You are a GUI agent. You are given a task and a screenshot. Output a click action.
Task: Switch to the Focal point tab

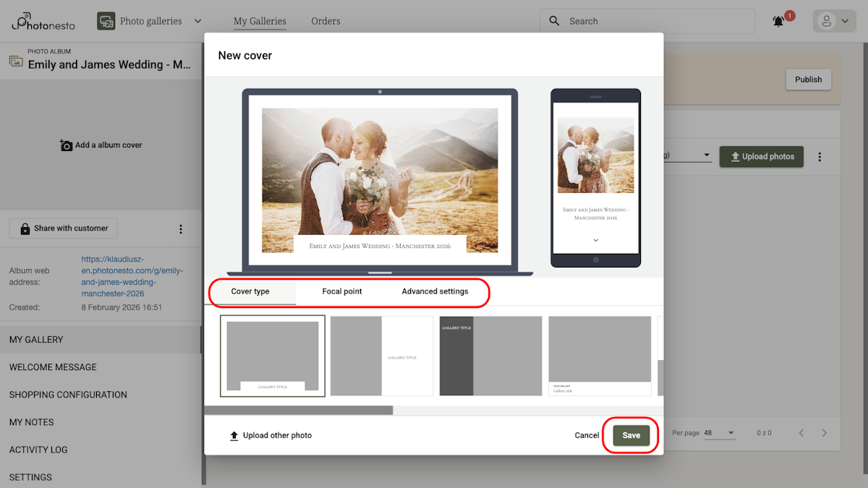pos(342,291)
